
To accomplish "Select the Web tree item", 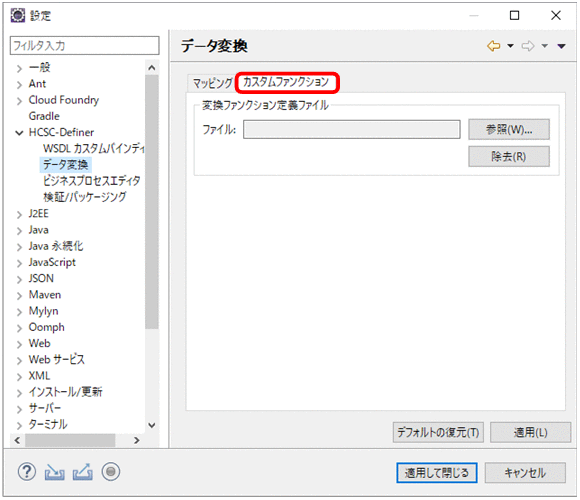I will click(39, 343).
